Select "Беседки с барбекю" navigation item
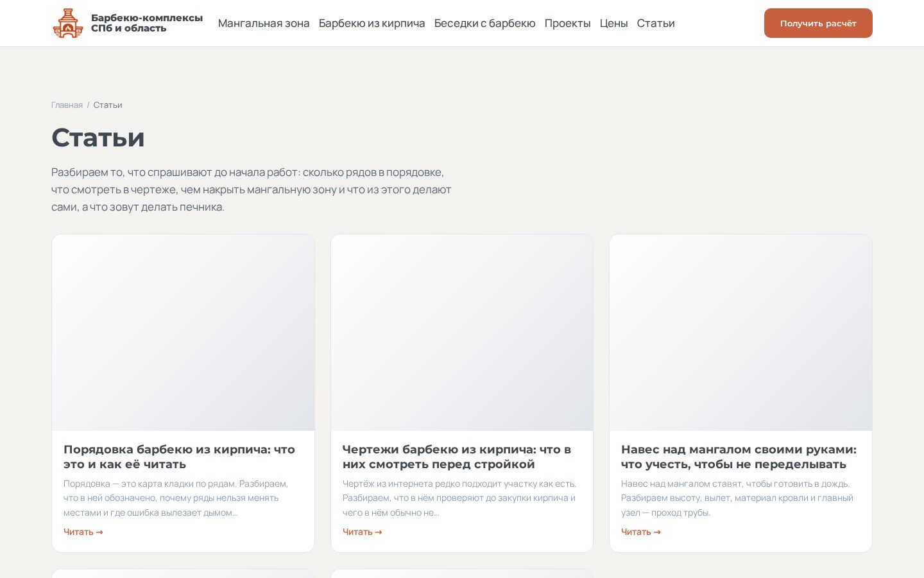This screenshot has height=578, width=924. [x=485, y=23]
